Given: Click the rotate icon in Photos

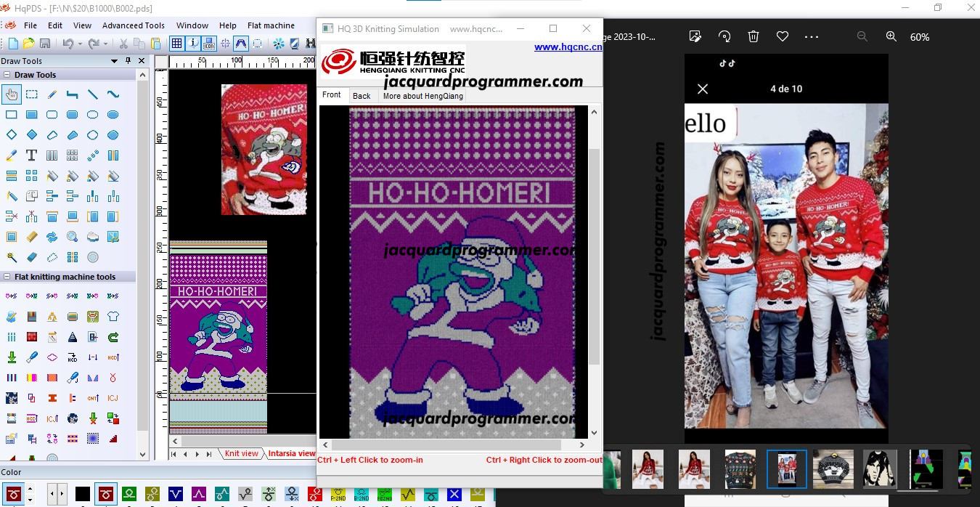Looking at the screenshot, I should pos(724,36).
